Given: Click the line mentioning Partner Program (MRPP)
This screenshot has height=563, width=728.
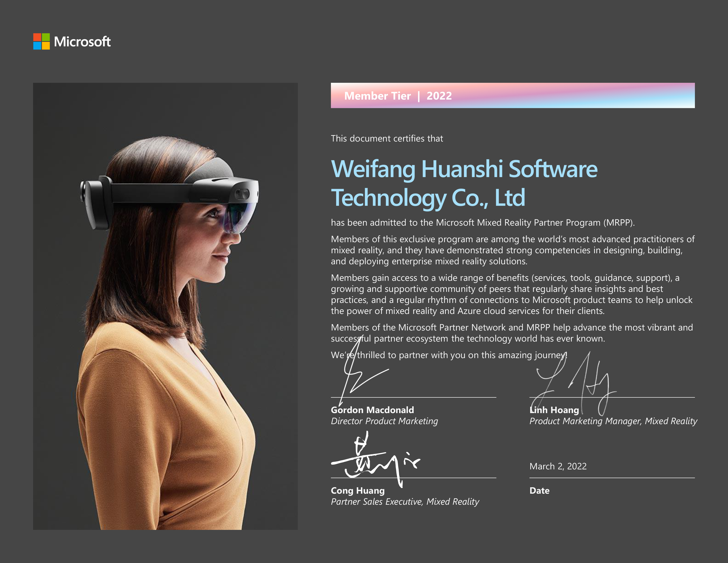Looking at the screenshot, I should point(483,223).
